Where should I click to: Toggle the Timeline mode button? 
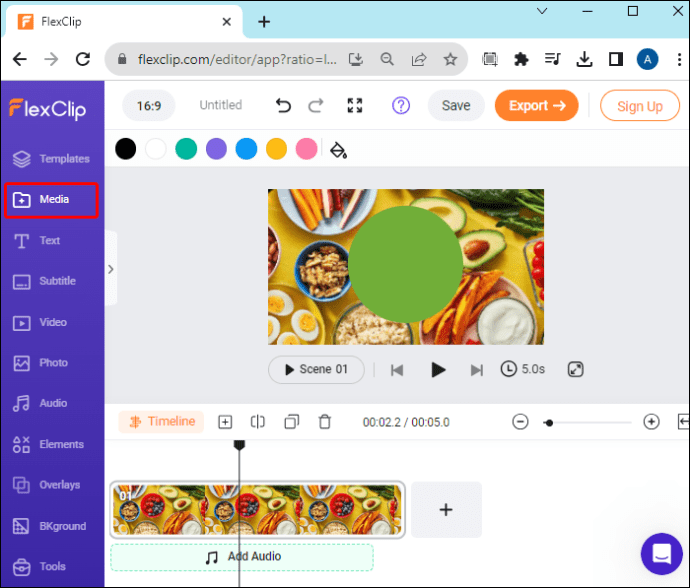click(x=161, y=422)
